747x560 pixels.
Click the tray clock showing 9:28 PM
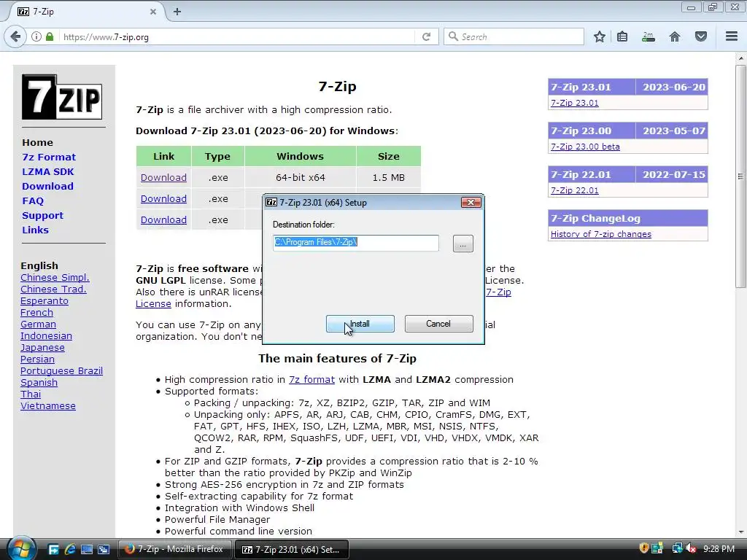719,548
